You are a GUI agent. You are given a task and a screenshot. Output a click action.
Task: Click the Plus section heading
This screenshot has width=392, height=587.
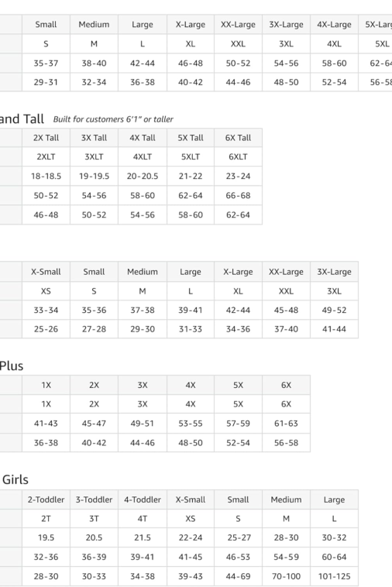click(x=11, y=366)
